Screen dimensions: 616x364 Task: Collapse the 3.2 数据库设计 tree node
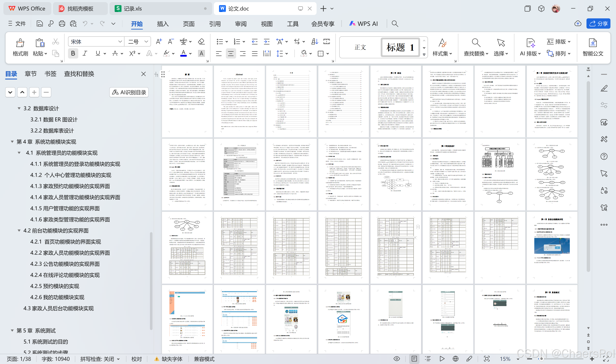coord(19,108)
